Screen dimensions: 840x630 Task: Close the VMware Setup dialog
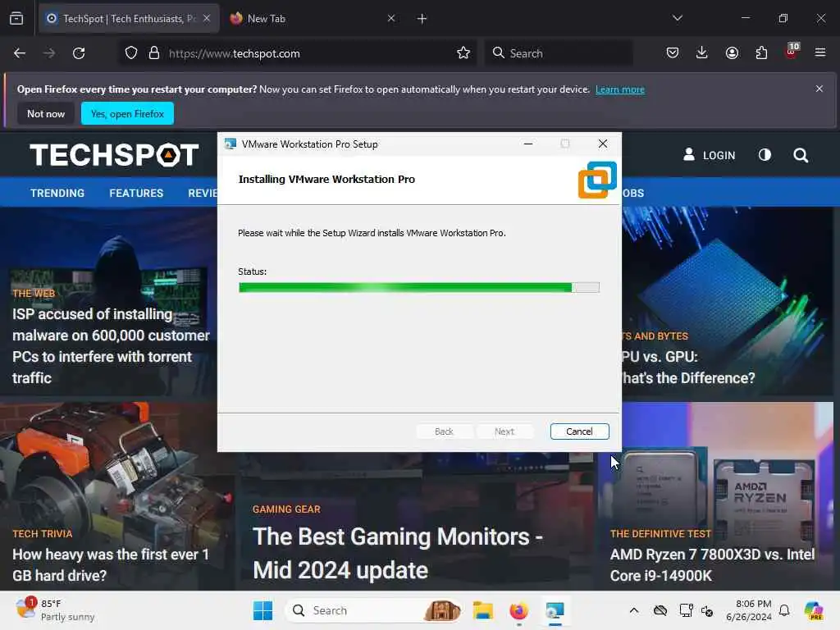click(x=603, y=144)
